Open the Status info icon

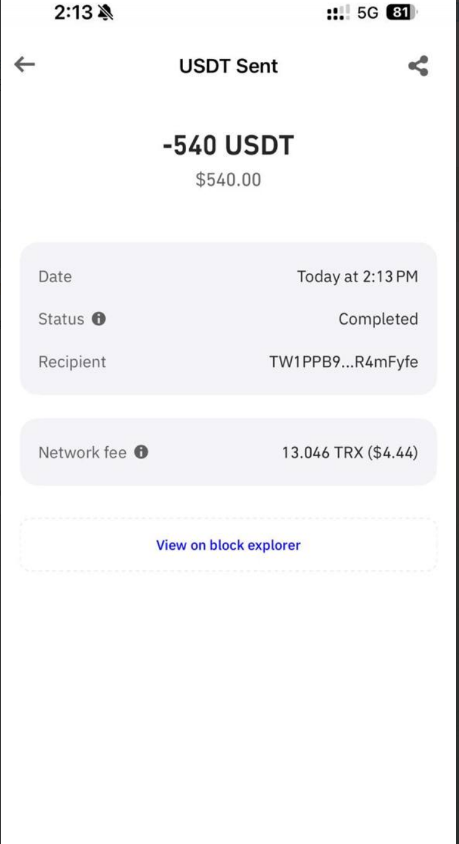98,319
